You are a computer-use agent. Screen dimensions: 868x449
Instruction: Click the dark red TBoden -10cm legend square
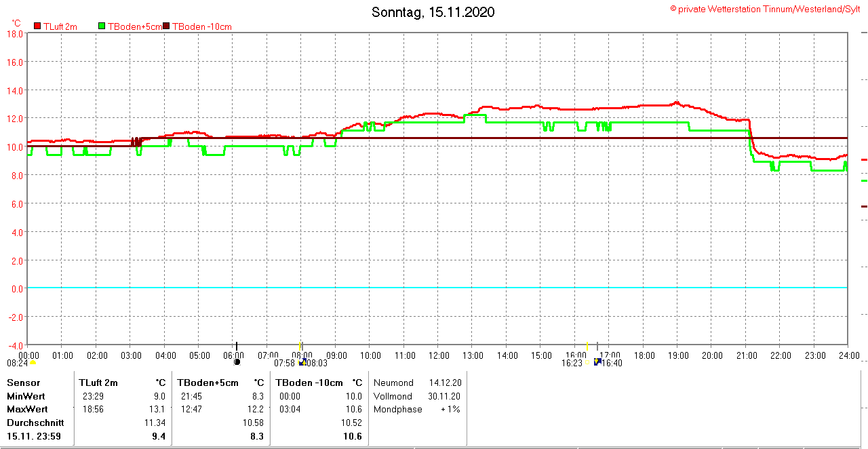(x=167, y=26)
